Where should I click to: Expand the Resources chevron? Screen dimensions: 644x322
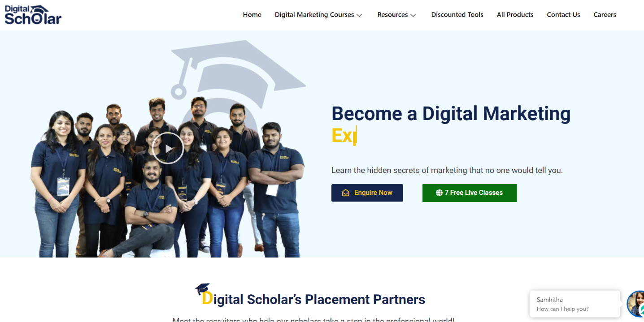tap(413, 15)
